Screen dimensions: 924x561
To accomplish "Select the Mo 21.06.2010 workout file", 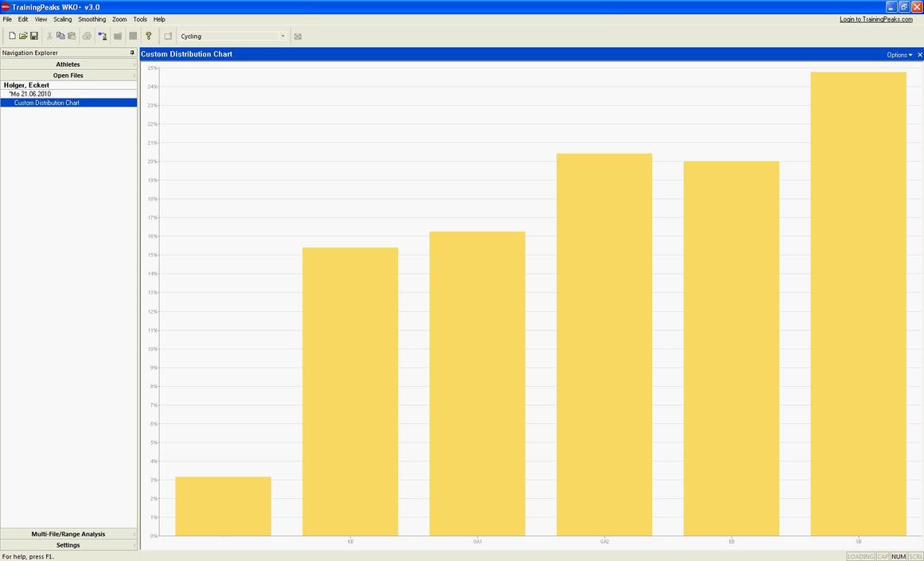I will click(x=31, y=94).
